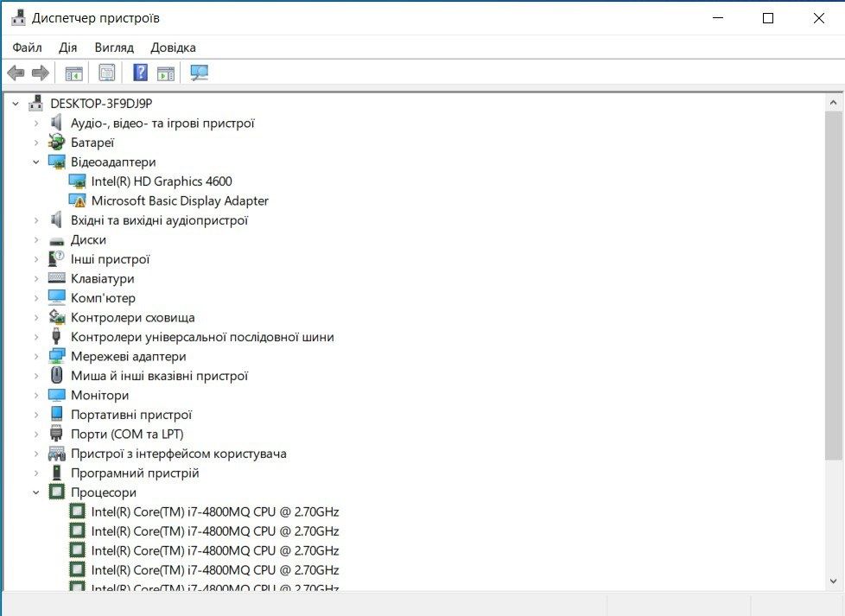
Task: Click the Мережеві адаптери icon
Action: [x=56, y=356]
